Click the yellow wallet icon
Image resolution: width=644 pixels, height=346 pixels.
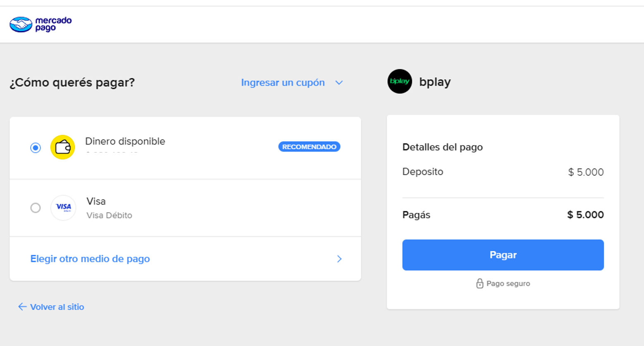[62, 147]
